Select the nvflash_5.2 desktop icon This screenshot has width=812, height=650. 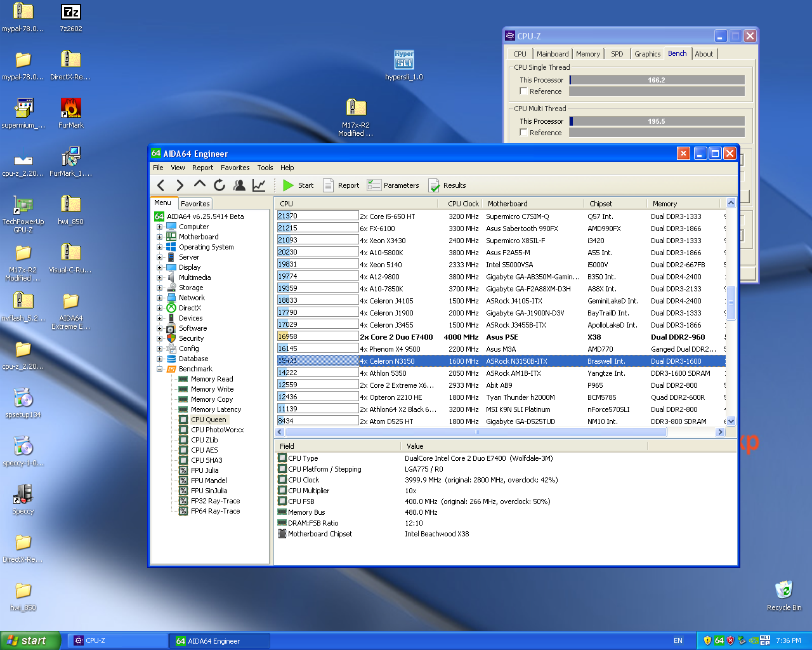pos(23,307)
